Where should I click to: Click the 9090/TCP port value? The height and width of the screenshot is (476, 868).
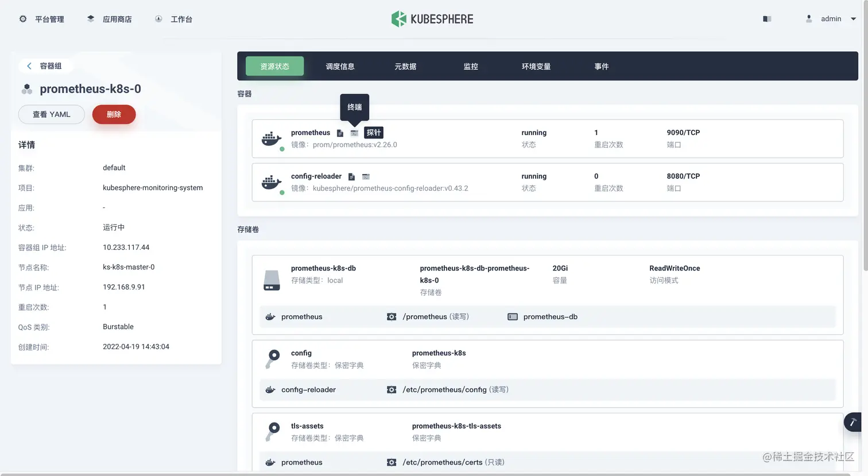(x=683, y=133)
